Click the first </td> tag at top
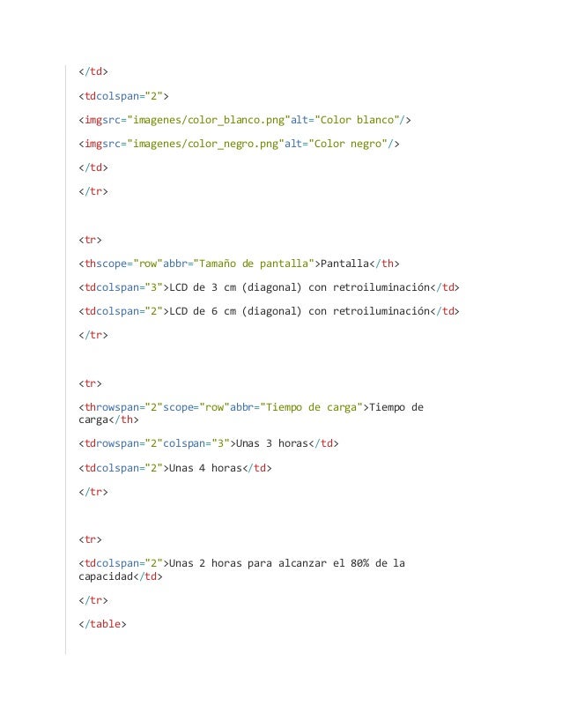 pyautogui.click(x=93, y=71)
